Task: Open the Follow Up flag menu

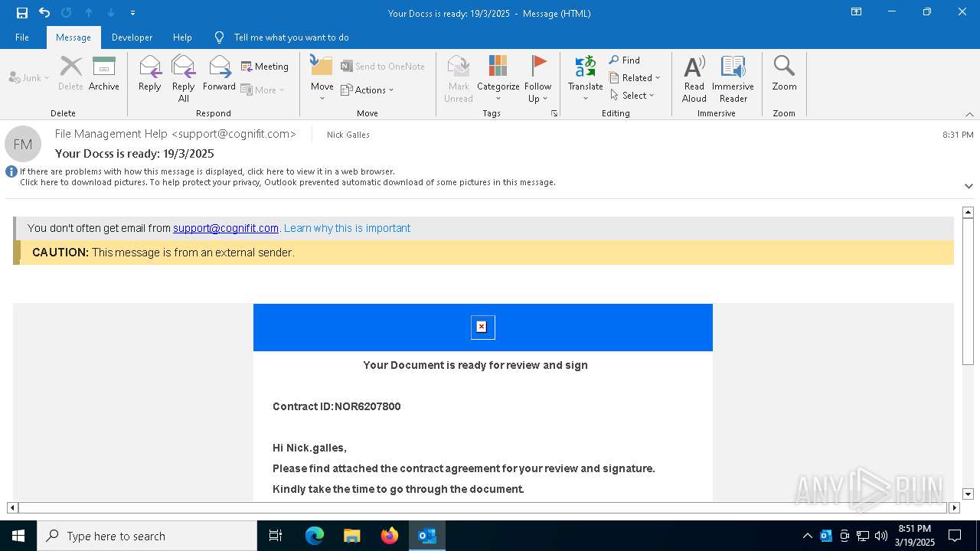Action: [538, 79]
